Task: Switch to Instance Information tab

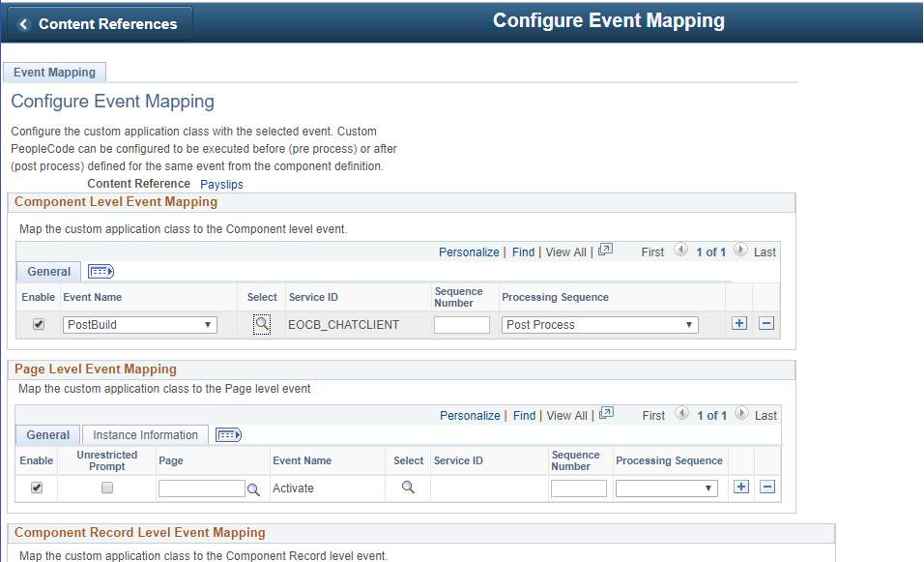Action: coord(145,434)
